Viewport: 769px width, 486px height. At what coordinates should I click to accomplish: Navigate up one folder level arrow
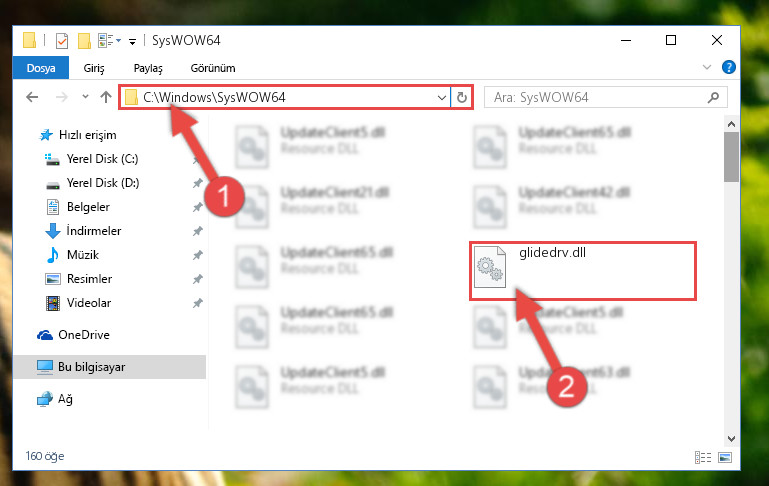[106, 97]
